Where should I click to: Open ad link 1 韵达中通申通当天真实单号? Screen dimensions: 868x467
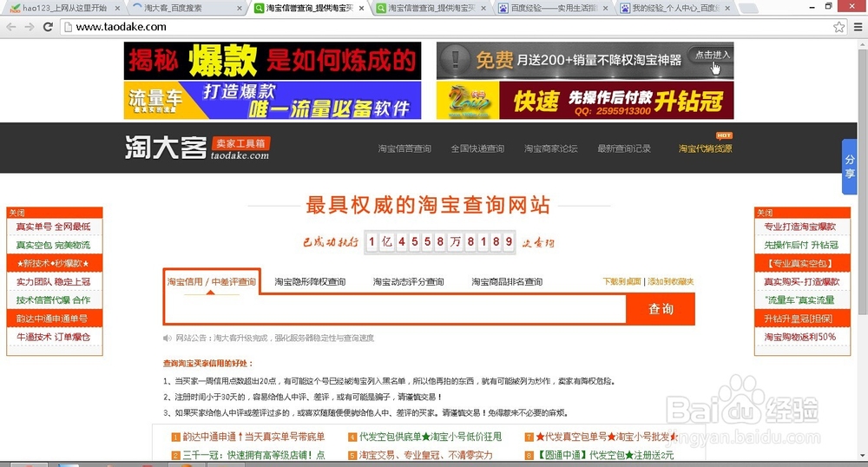click(x=253, y=437)
